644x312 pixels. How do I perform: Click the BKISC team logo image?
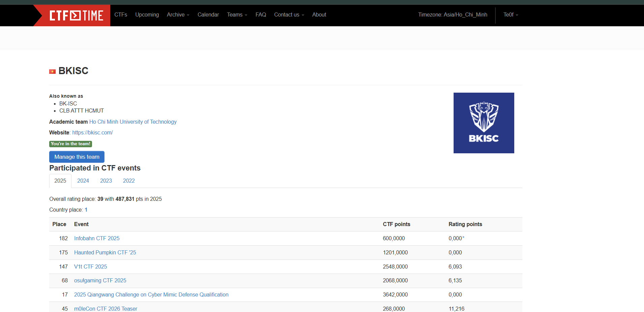tap(484, 123)
